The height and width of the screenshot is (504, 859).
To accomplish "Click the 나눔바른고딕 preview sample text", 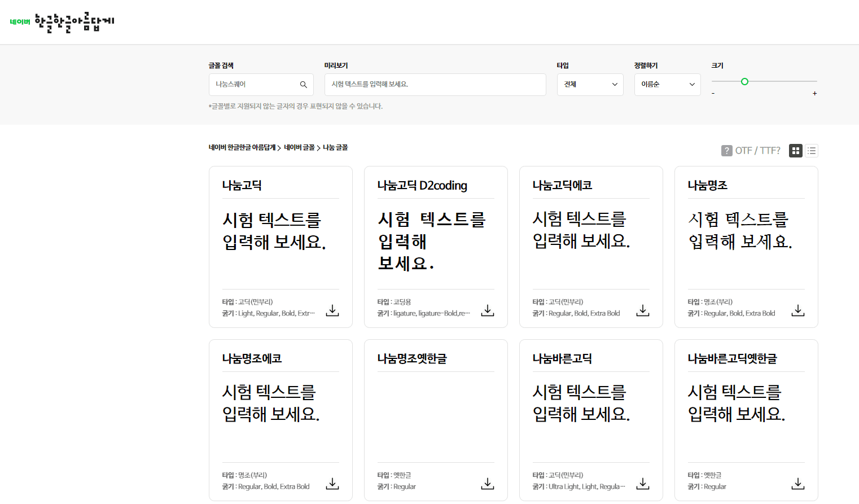I will pos(581,403).
